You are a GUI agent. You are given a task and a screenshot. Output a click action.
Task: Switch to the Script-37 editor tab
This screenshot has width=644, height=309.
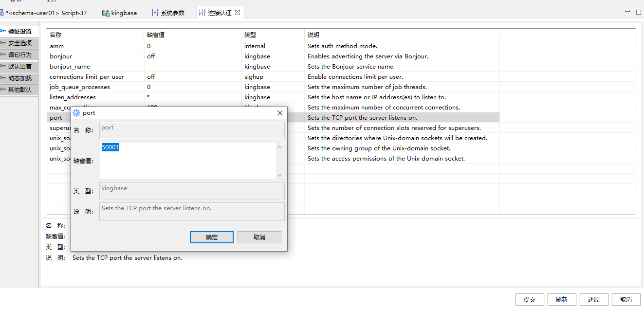[x=45, y=13]
